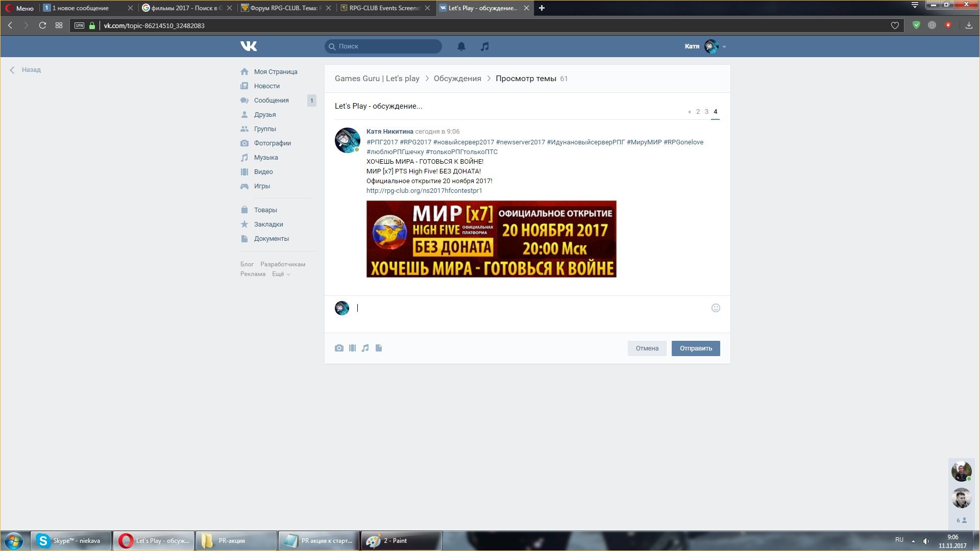Open new browser tab with plus
This screenshot has height=551, width=980.
[542, 8]
